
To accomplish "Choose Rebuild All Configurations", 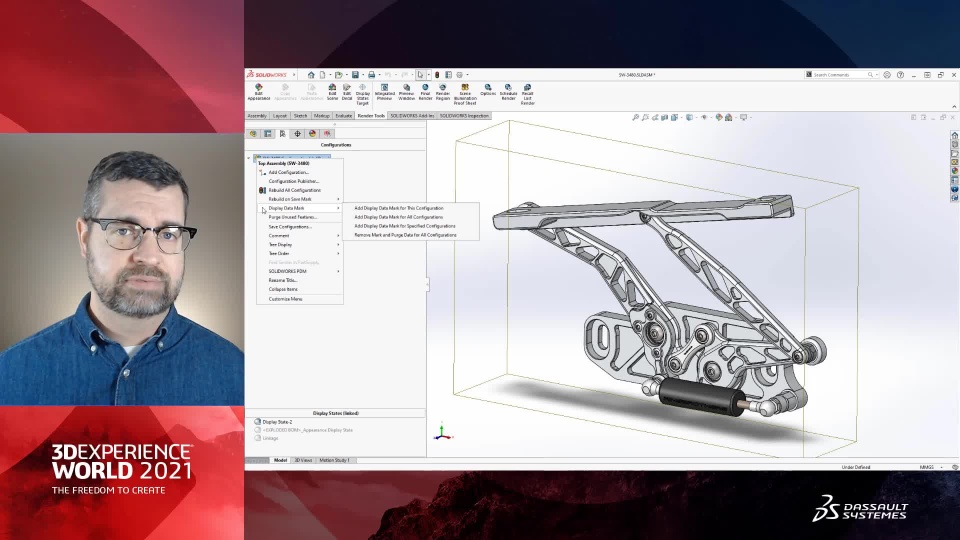I will [x=299, y=190].
